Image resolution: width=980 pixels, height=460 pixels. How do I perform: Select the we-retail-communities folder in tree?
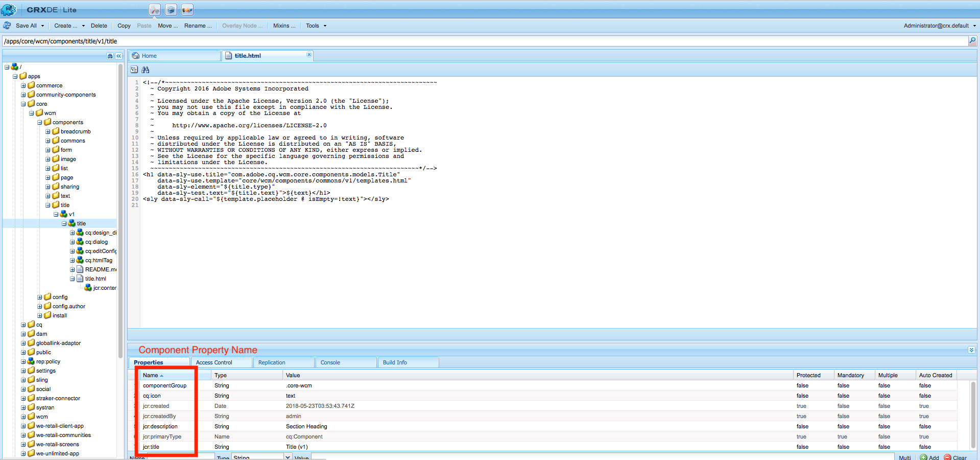63,435
